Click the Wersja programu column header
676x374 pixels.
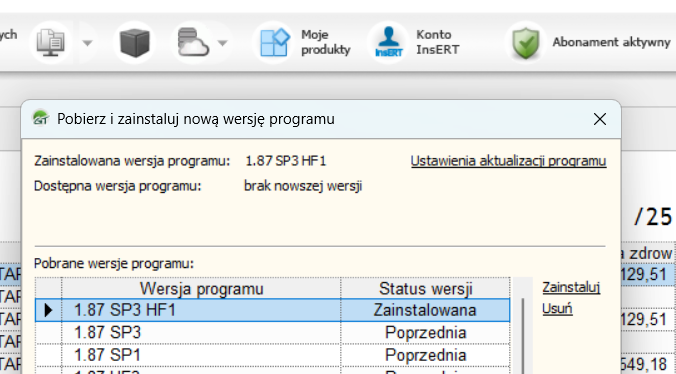click(x=201, y=288)
